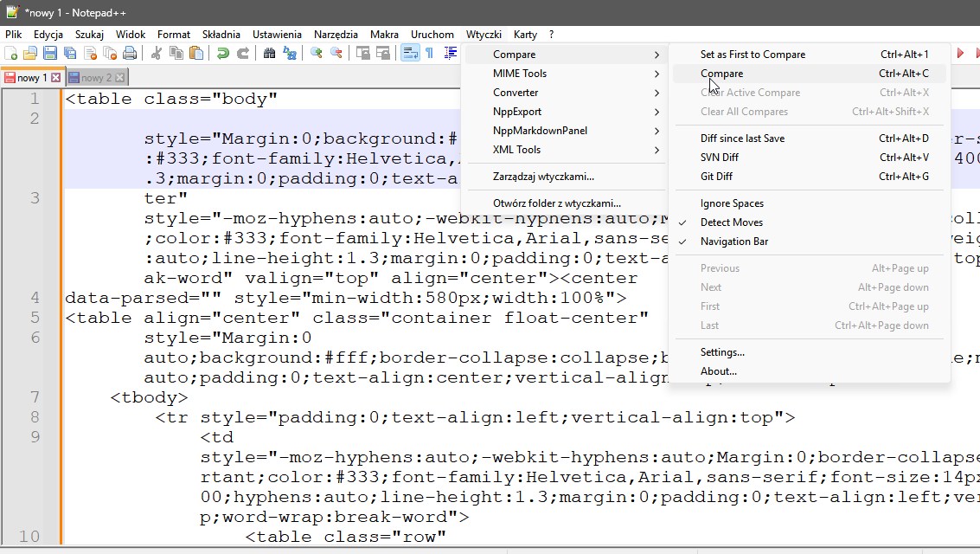Click the red playback arrow icon in toolbar
The width and height of the screenshot is (980, 554).
(960, 54)
